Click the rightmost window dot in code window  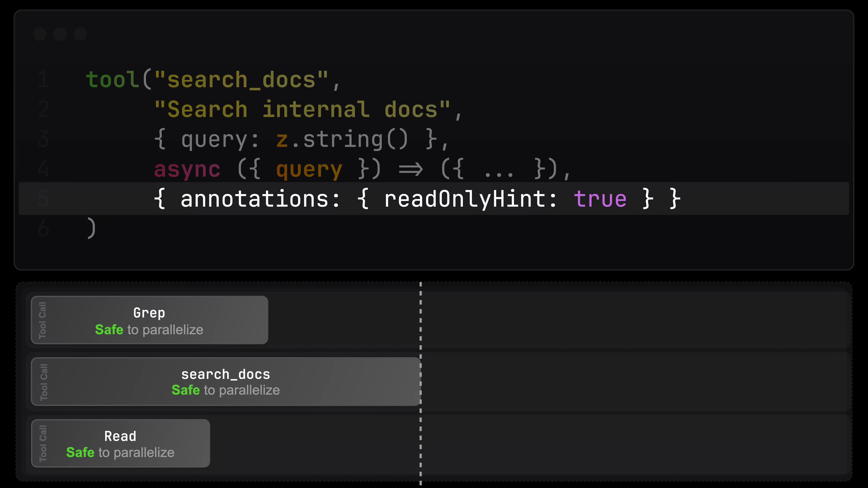pyautogui.click(x=80, y=34)
